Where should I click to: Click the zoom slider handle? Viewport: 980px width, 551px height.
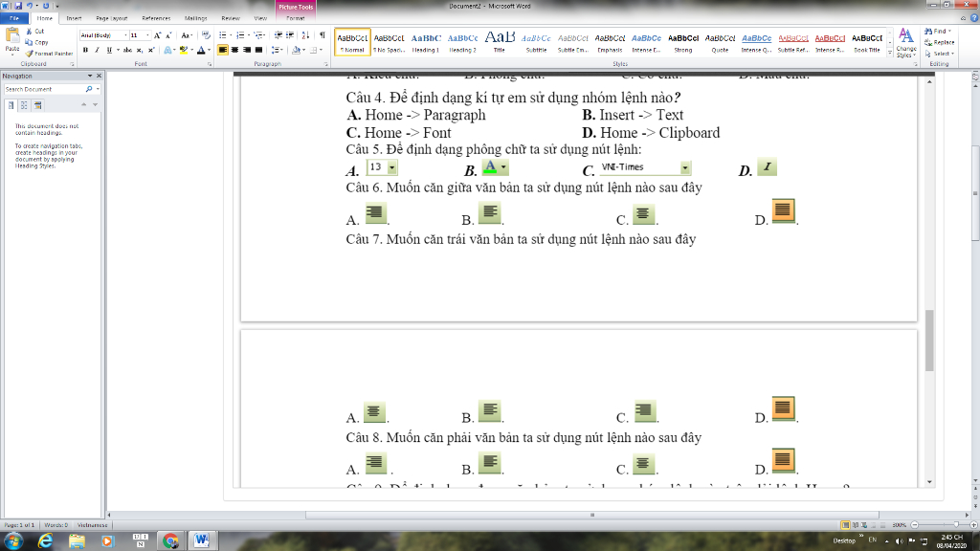(x=956, y=525)
